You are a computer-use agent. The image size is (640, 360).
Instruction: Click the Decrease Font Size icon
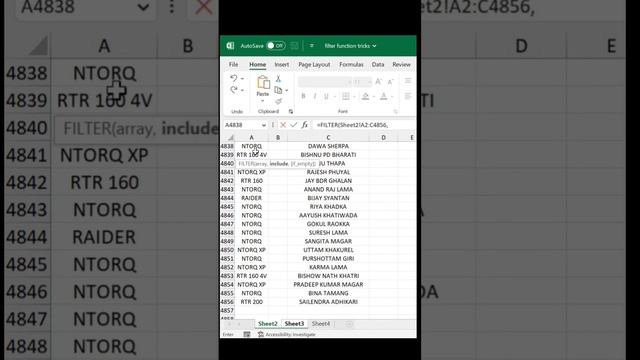[x=390, y=82]
